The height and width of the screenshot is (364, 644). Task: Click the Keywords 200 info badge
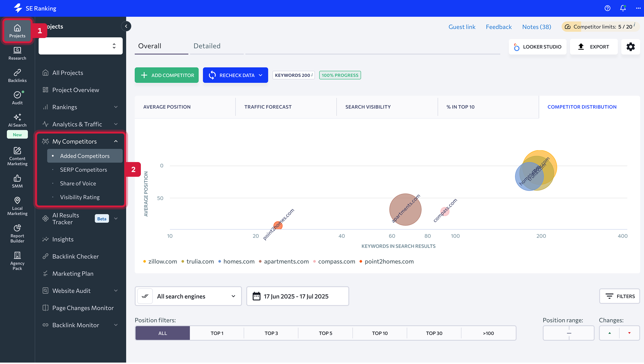coord(293,75)
